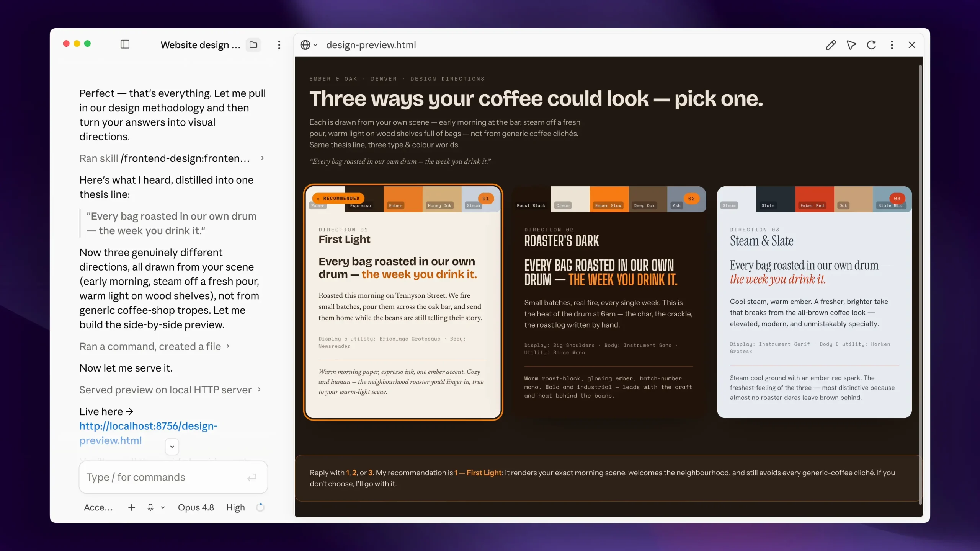This screenshot has height=551, width=980.
Task: Click the Oak swatch in Steam & Slate
Action: [x=853, y=199]
